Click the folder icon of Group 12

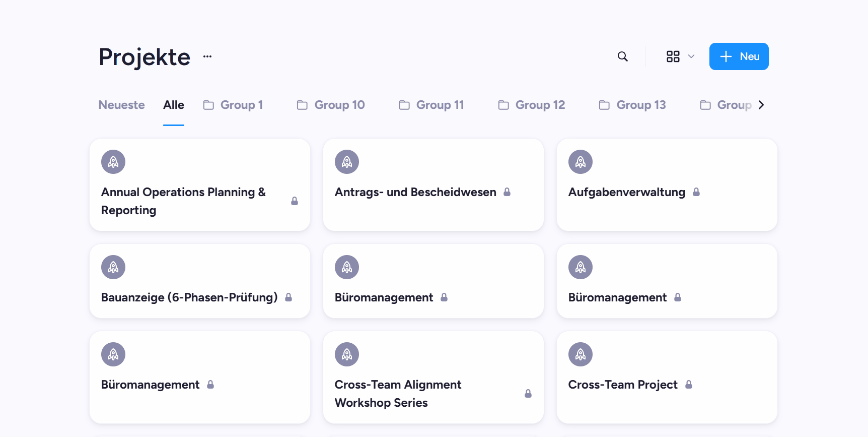coord(503,105)
